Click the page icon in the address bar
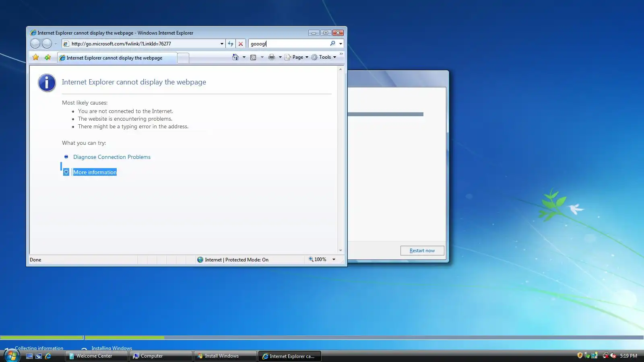The height and width of the screenshot is (362, 644). tap(66, 43)
